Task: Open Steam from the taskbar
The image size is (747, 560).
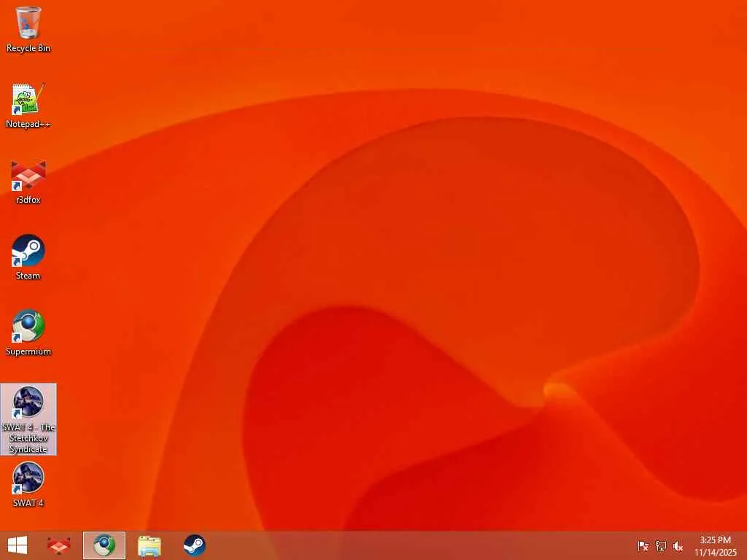Action: [x=194, y=545]
